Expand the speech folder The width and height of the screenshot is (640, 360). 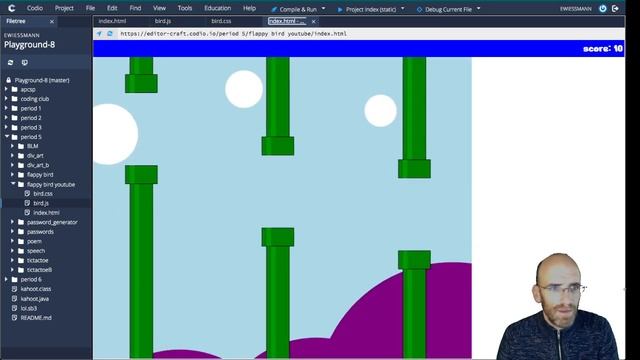12,251
